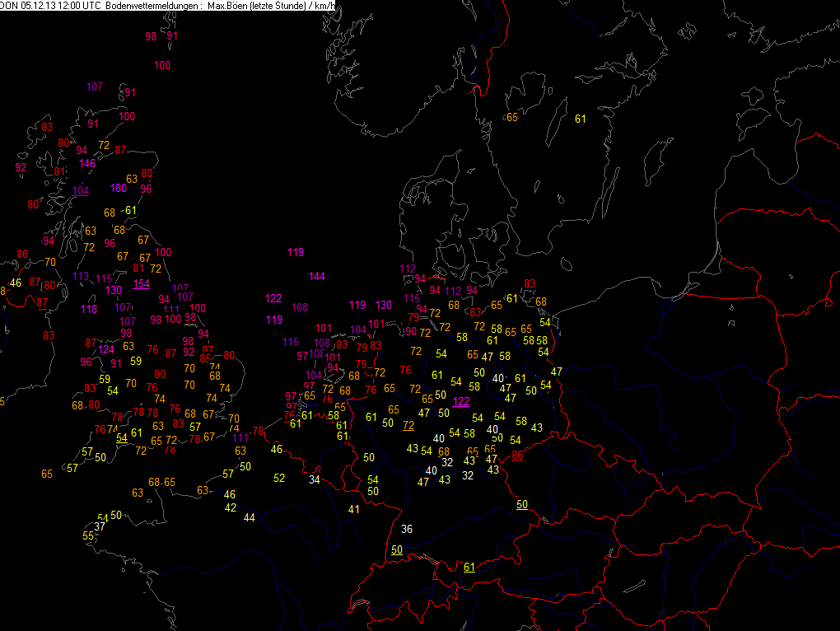Click the purple 113 station value
This screenshot has width=840, height=631.
[81, 277]
